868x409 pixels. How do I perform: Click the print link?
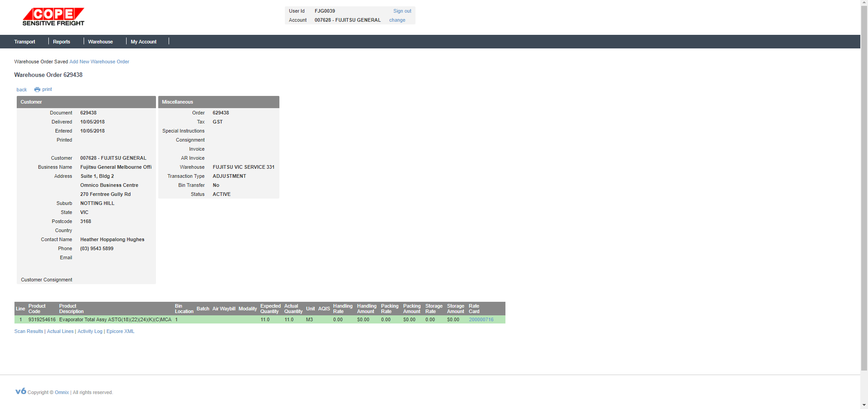(47, 90)
